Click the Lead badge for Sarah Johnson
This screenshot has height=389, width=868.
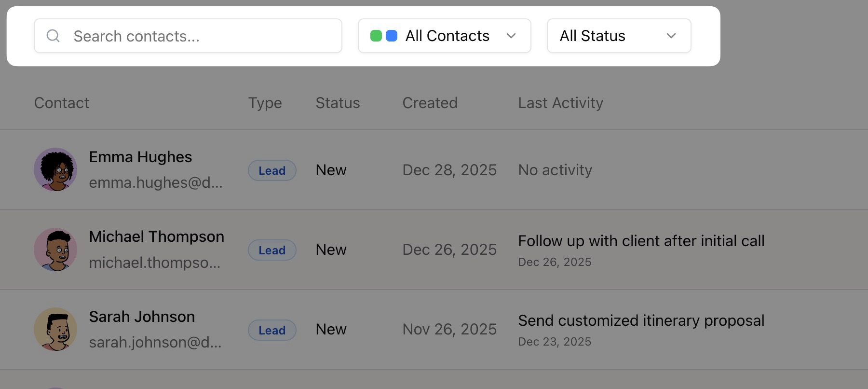[x=272, y=330]
